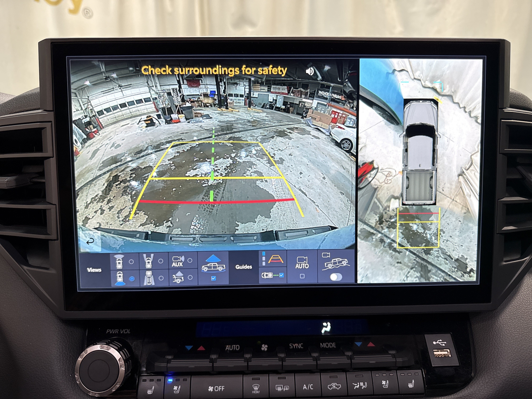Mute the parking sensor sound icon

(310, 72)
